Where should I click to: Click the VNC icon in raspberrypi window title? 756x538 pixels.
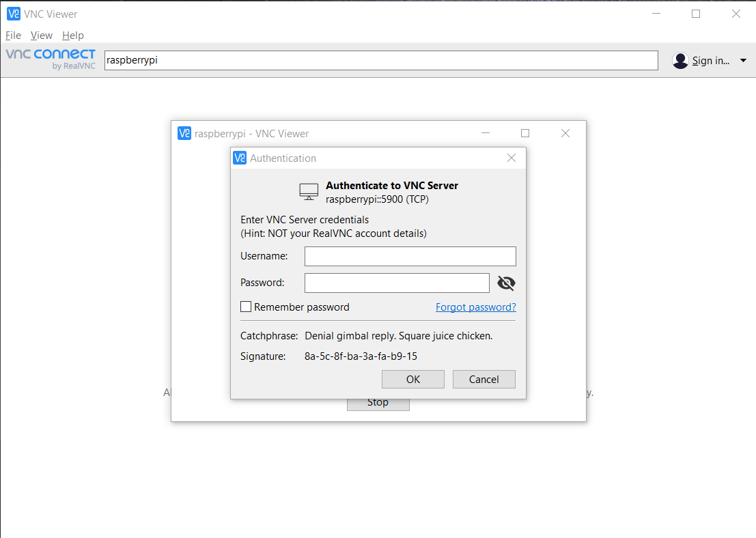(x=184, y=133)
